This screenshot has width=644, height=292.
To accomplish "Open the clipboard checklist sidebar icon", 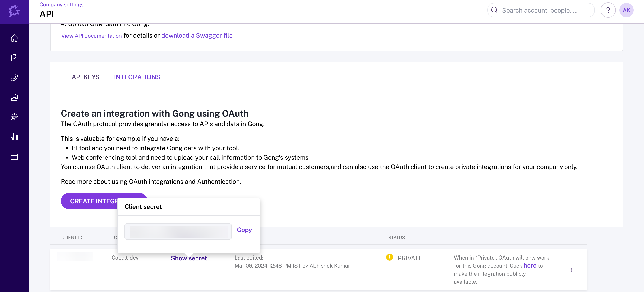I will [14, 58].
